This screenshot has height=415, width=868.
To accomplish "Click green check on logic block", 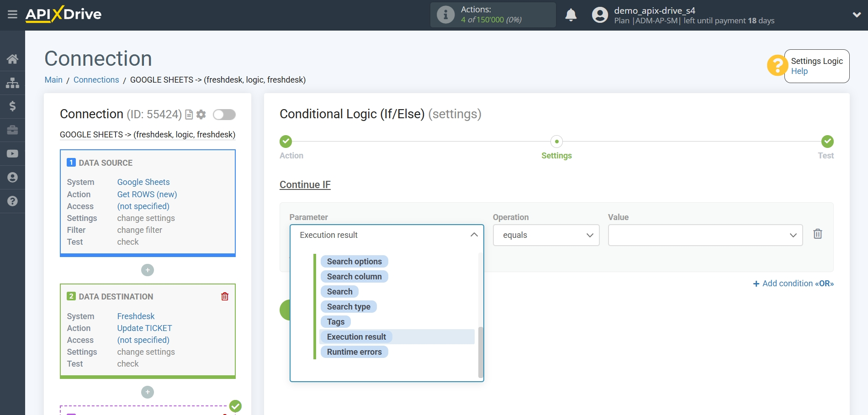I will pos(235,406).
